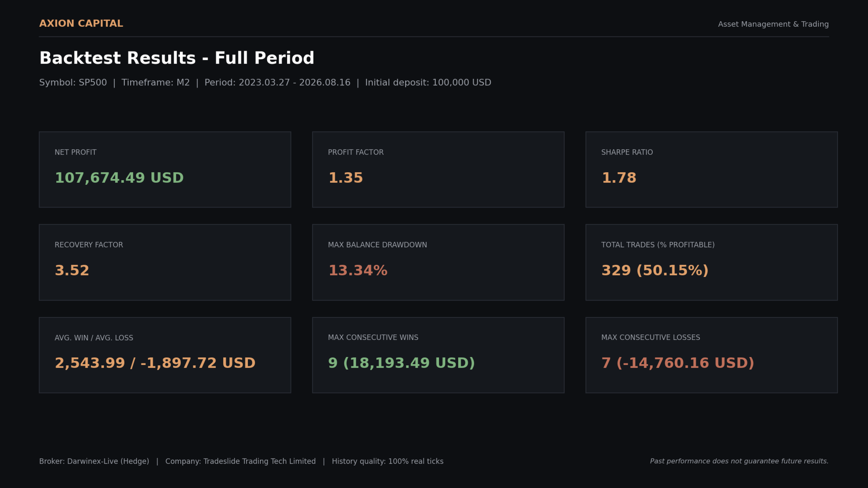Select the net profit value 107,674.49 USD
This screenshot has height=488, width=868.
[x=119, y=178]
